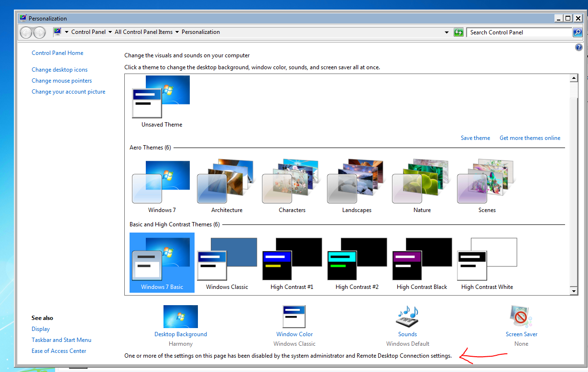Image resolution: width=588 pixels, height=372 pixels.
Task: Click the Aero Themes (6) heading
Action: (x=150, y=148)
